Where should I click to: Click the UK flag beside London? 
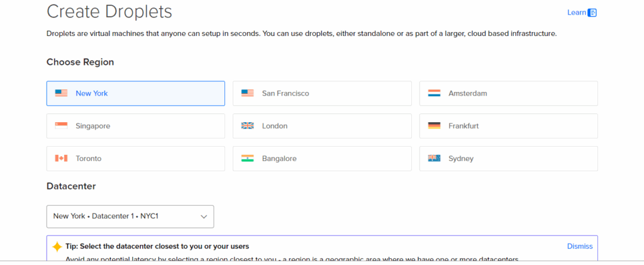pyautogui.click(x=247, y=126)
